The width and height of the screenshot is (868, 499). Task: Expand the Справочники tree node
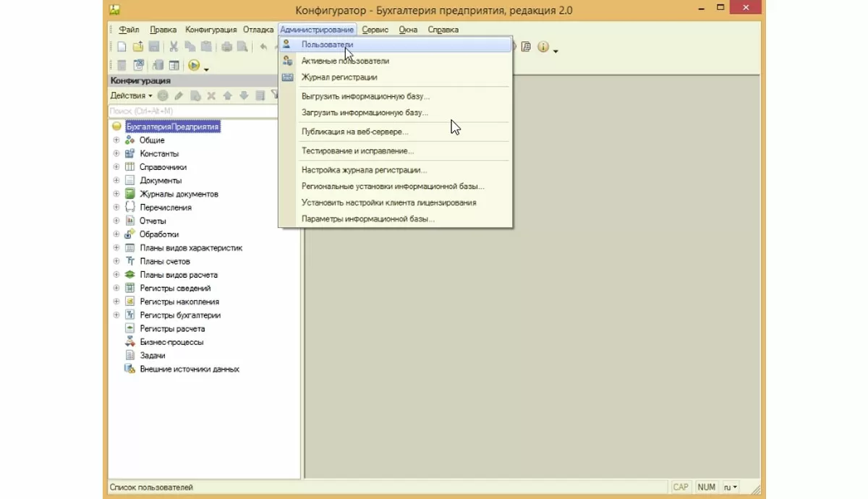116,167
